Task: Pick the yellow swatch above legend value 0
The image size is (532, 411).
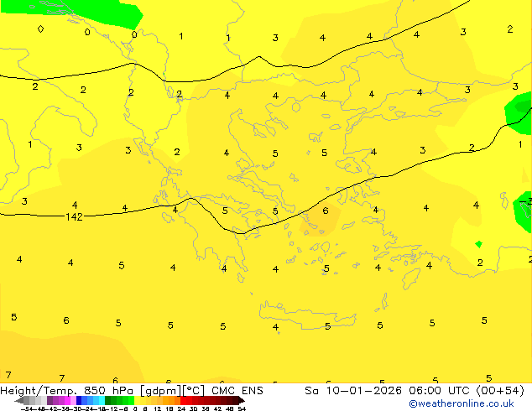Action: pyautogui.click(x=137, y=401)
